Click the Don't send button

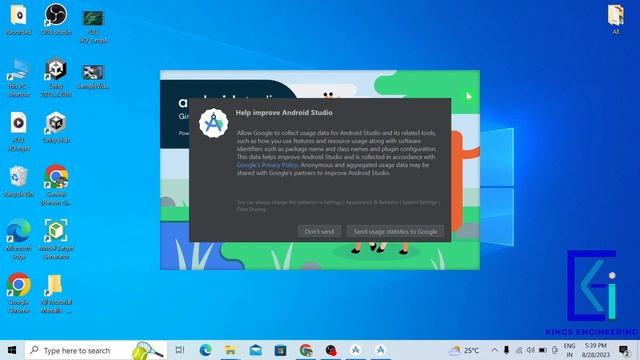click(319, 231)
